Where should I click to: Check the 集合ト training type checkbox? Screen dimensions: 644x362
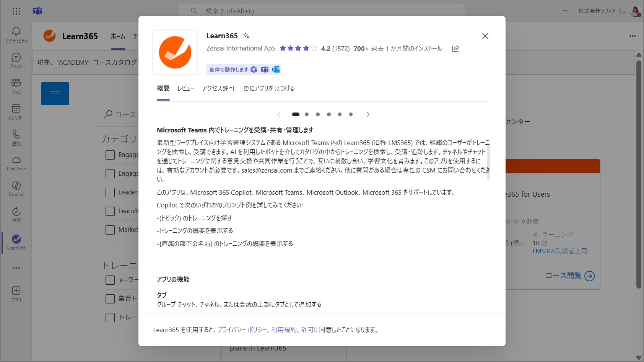pyautogui.click(x=110, y=299)
